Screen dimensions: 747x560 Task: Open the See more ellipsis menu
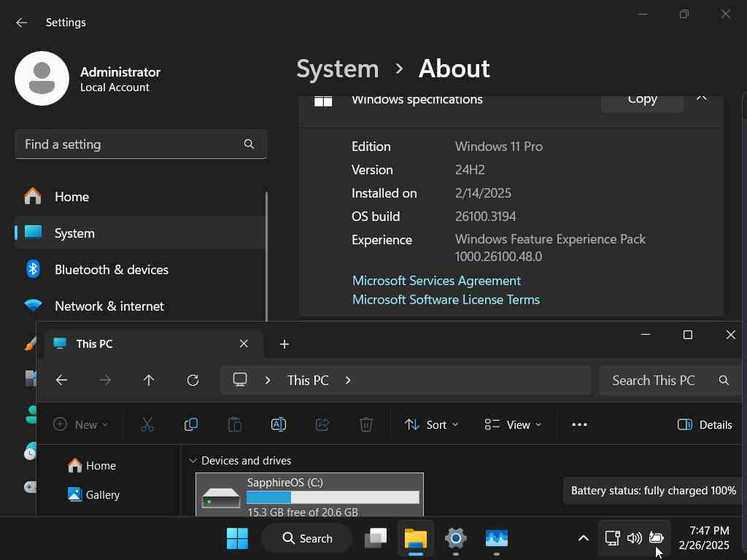(579, 424)
